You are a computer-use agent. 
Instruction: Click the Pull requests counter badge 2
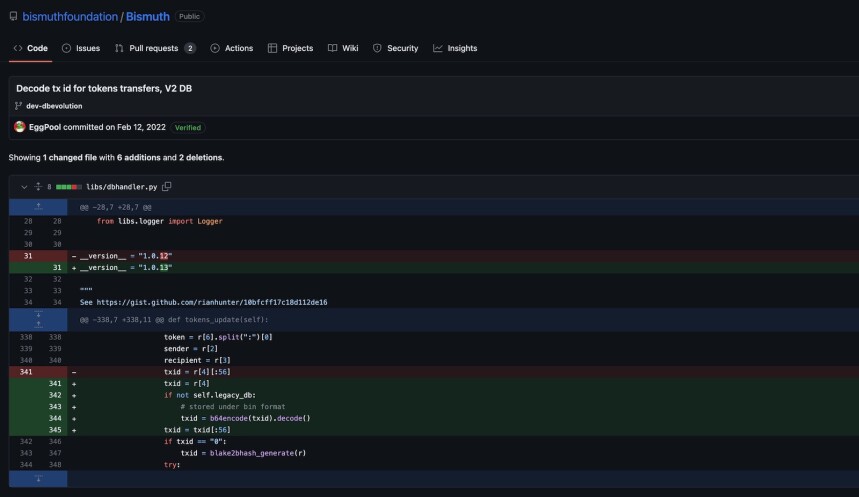click(x=190, y=48)
